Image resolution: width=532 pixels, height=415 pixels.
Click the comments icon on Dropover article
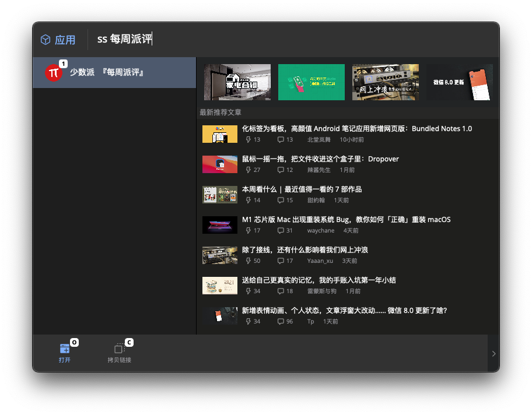(281, 170)
